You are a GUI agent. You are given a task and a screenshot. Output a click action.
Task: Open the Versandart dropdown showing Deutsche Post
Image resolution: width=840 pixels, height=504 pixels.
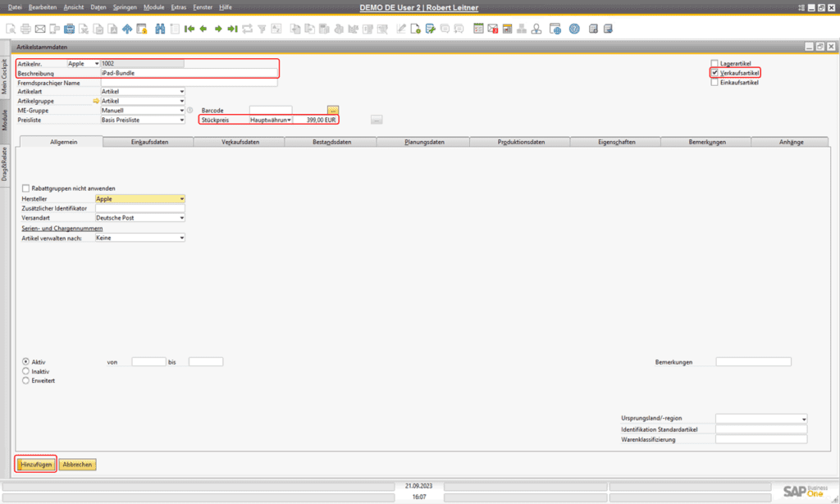point(139,218)
